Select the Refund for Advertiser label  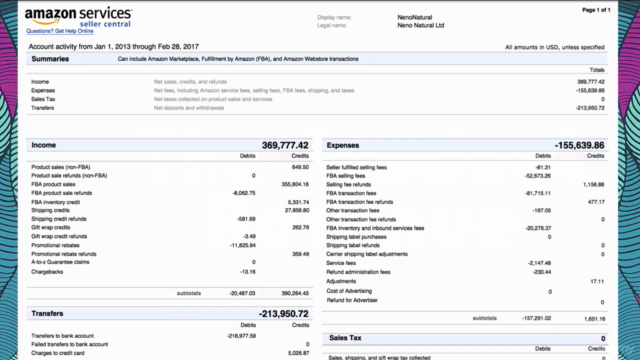pyautogui.click(x=352, y=300)
